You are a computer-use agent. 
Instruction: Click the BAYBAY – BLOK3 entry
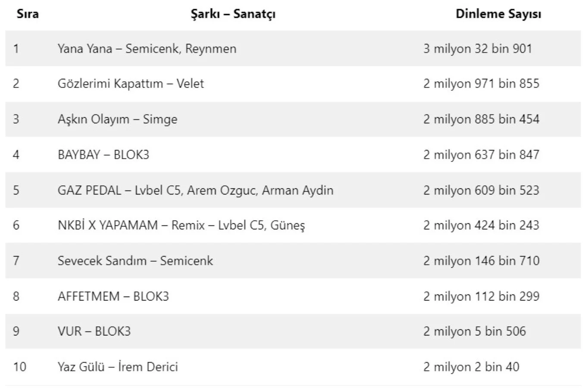[103, 154]
